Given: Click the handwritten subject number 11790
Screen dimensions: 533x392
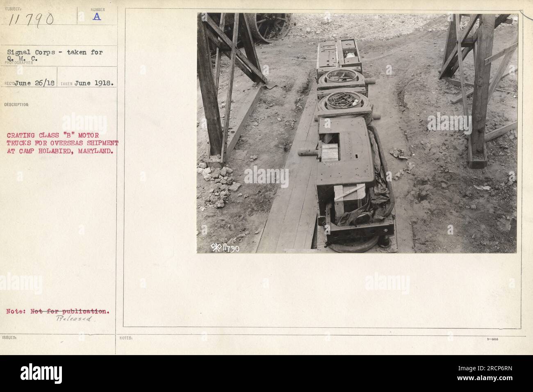Looking at the screenshot, I should [x=31, y=19].
